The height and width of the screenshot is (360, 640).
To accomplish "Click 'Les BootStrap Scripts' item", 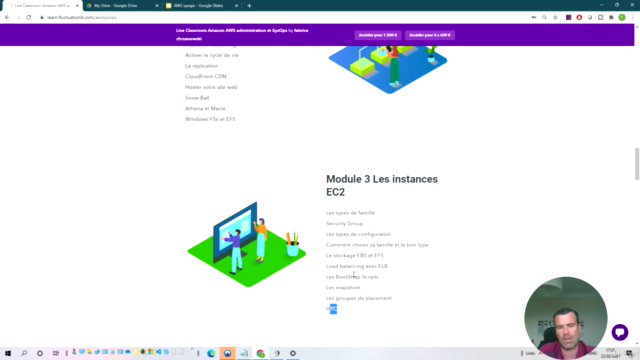I will point(352,276).
